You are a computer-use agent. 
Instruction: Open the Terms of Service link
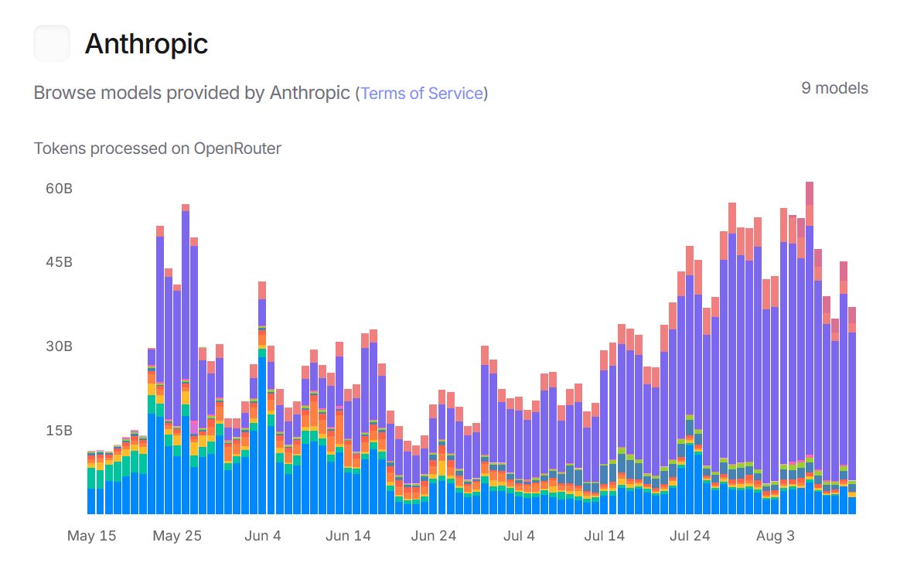[x=421, y=93]
